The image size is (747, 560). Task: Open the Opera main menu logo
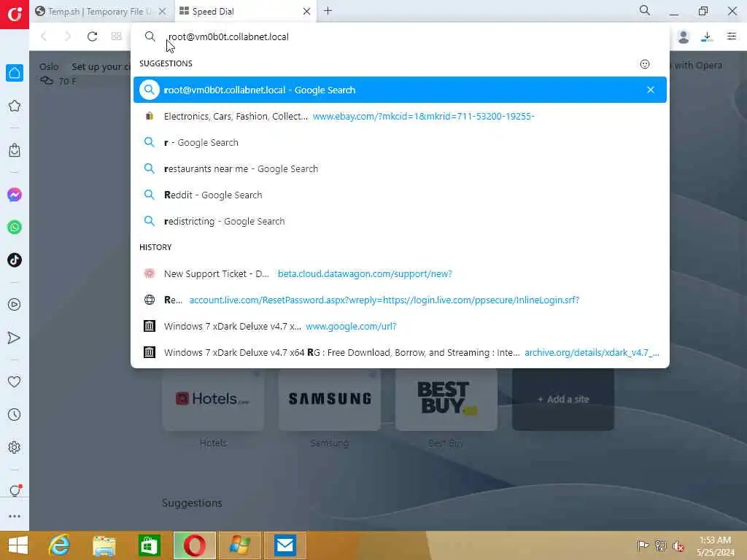[x=15, y=15]
